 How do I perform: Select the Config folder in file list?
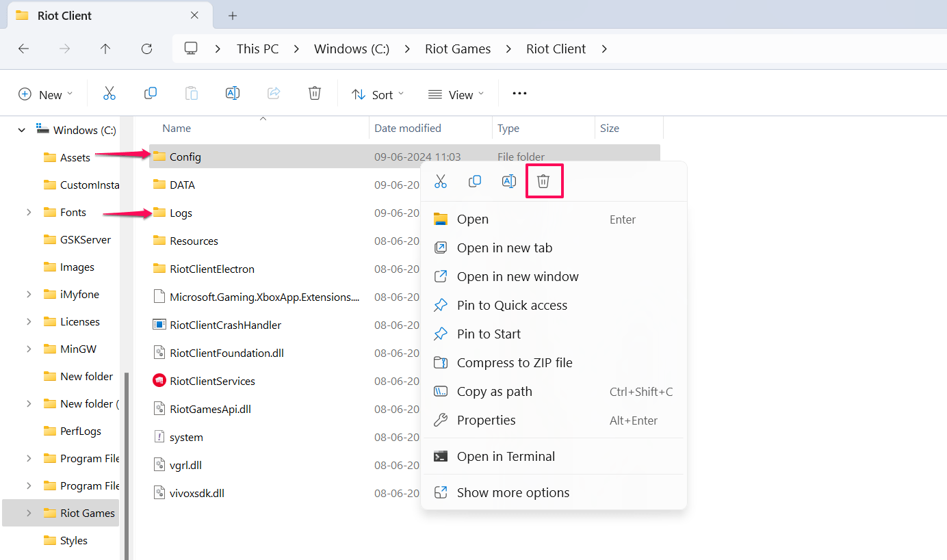(404, 157)
